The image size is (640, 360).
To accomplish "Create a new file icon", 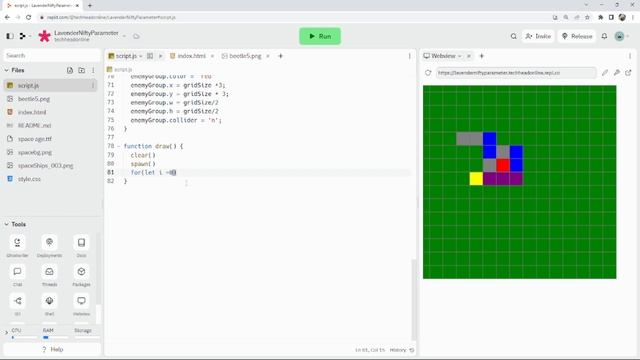I will (70, 70).
